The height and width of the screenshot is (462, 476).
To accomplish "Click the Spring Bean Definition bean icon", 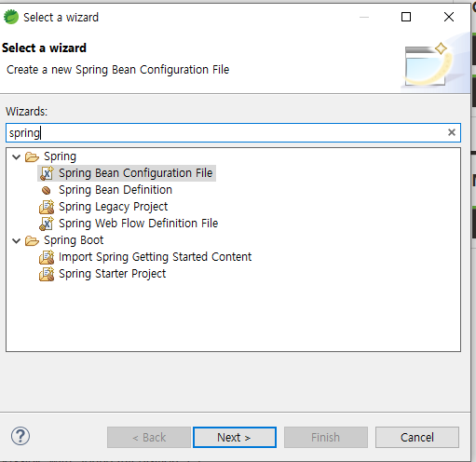I will click(47, 190).
